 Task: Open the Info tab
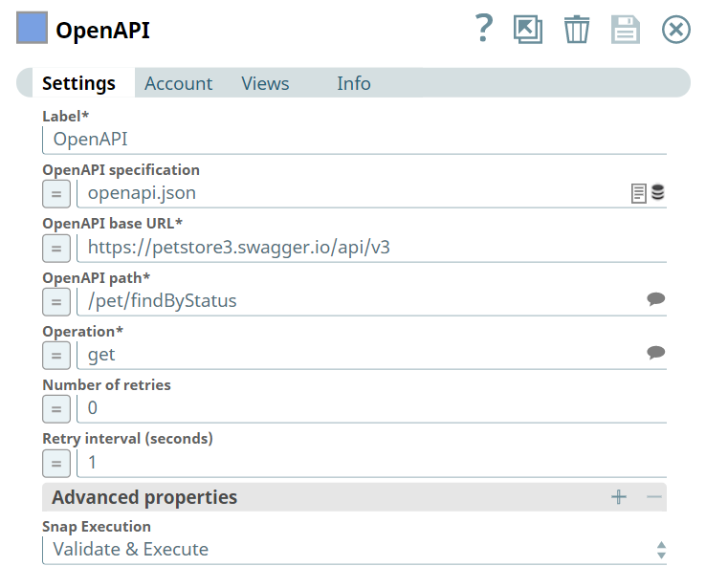[353, 84]
